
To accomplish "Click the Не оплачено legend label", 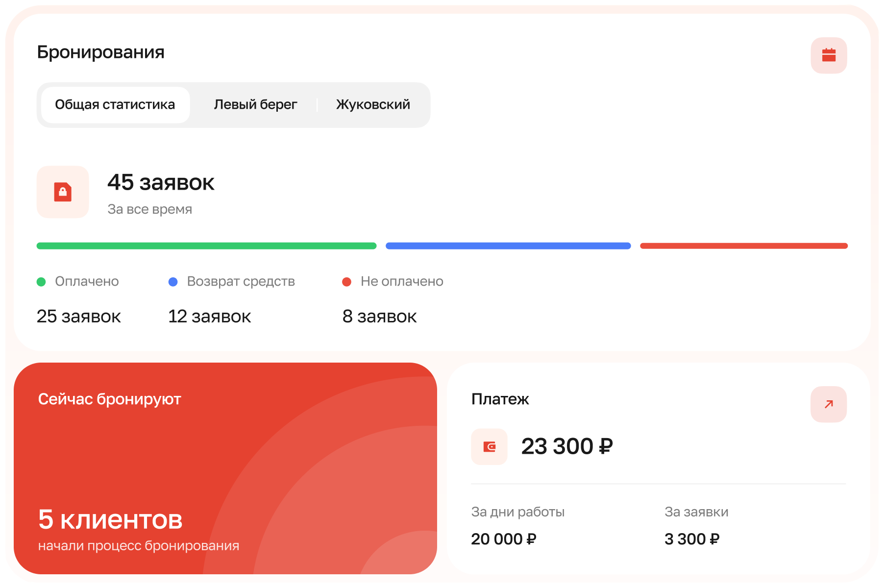I will point(402,281).
